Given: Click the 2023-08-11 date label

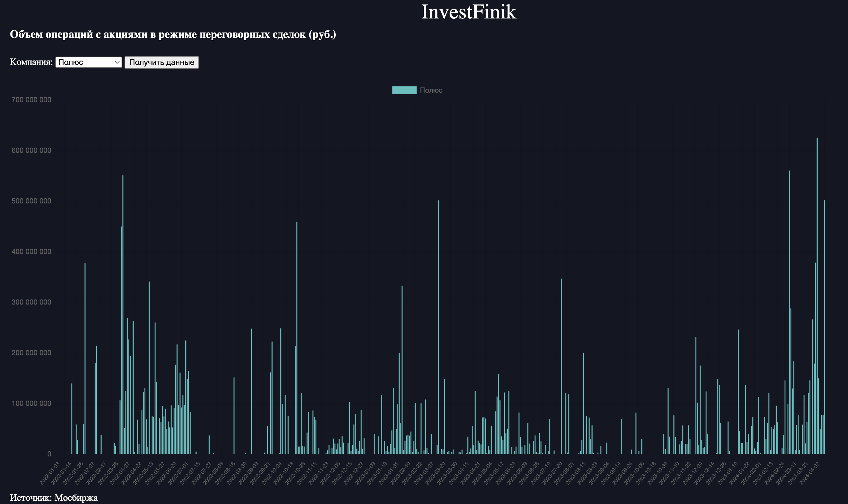Looking at the screenshot, I should click(576, 473).
